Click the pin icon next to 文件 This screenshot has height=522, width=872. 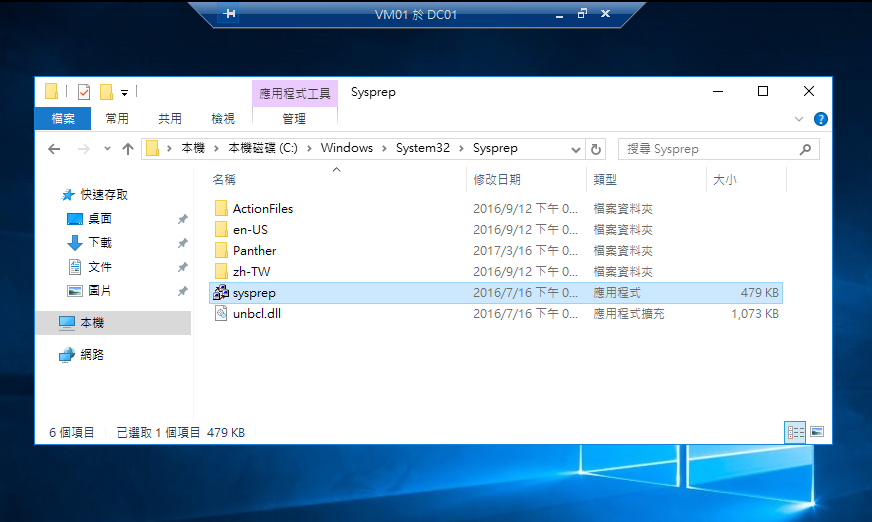182,267
